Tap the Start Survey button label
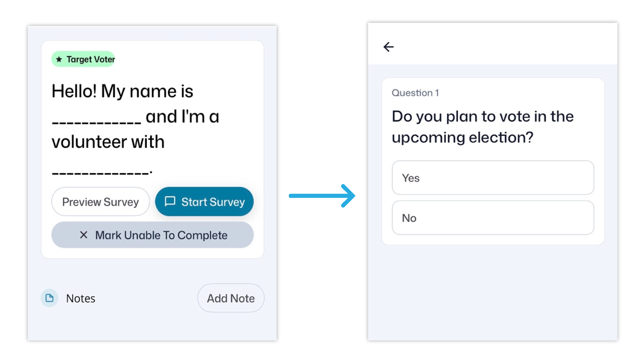 (213, 202)
